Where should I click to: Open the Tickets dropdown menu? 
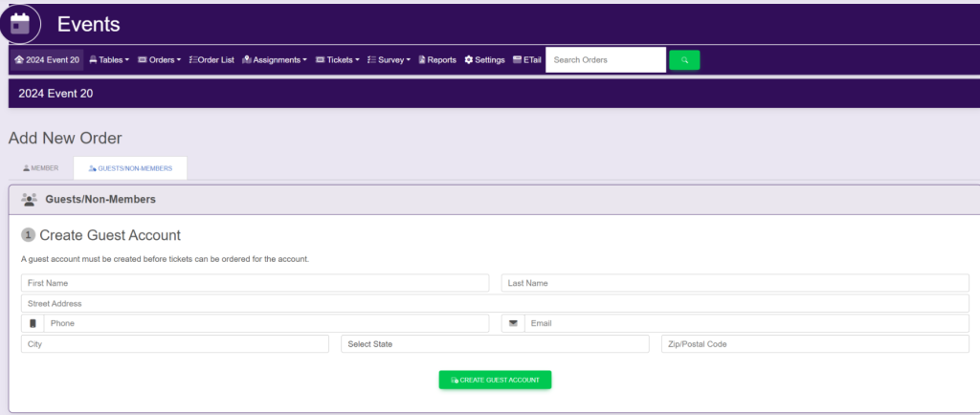[337, 60]
